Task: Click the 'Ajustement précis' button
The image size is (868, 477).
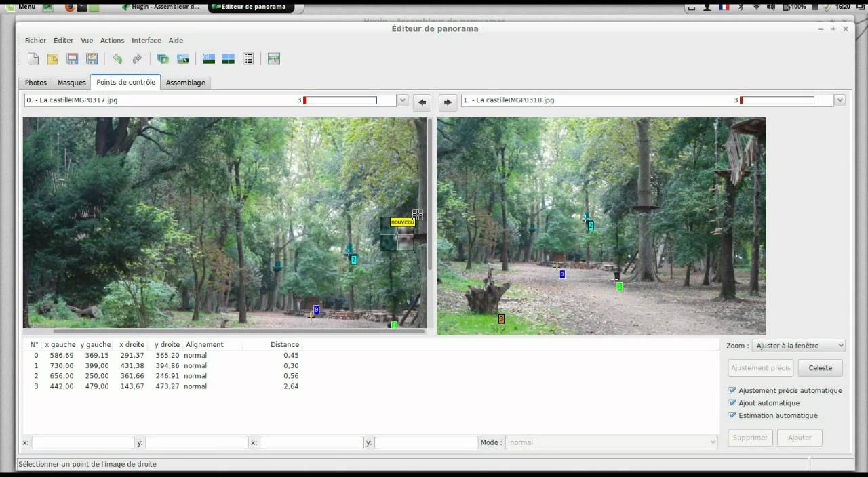Action: 761,368
